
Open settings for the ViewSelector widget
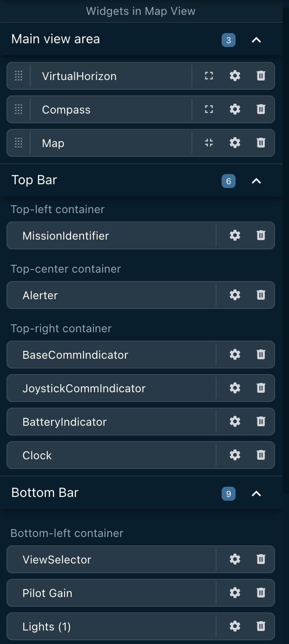tap(235, 559)
